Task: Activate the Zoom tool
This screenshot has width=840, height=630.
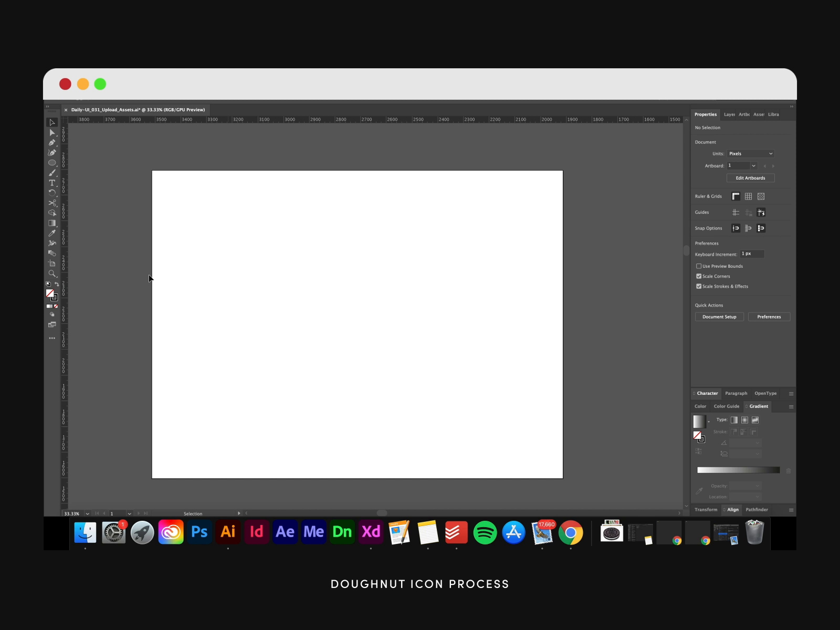Action: point(52,274)
